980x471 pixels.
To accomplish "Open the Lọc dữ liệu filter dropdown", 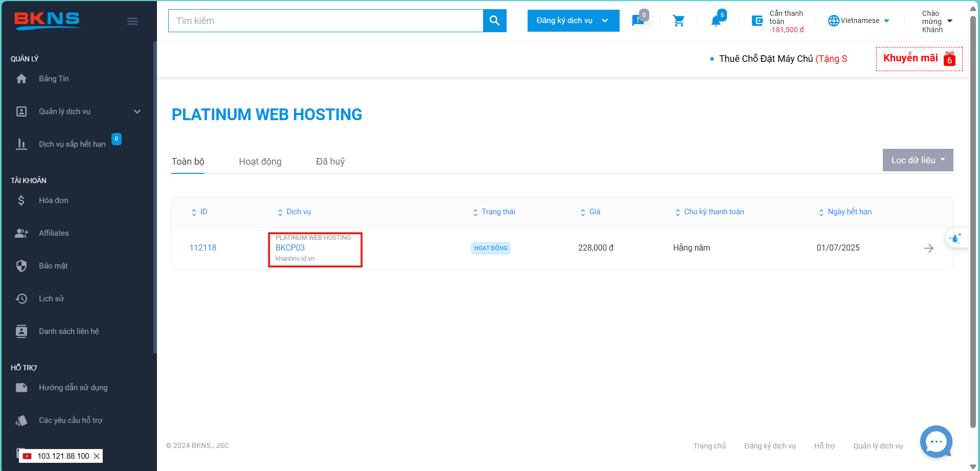I will (x=918, y=160).
